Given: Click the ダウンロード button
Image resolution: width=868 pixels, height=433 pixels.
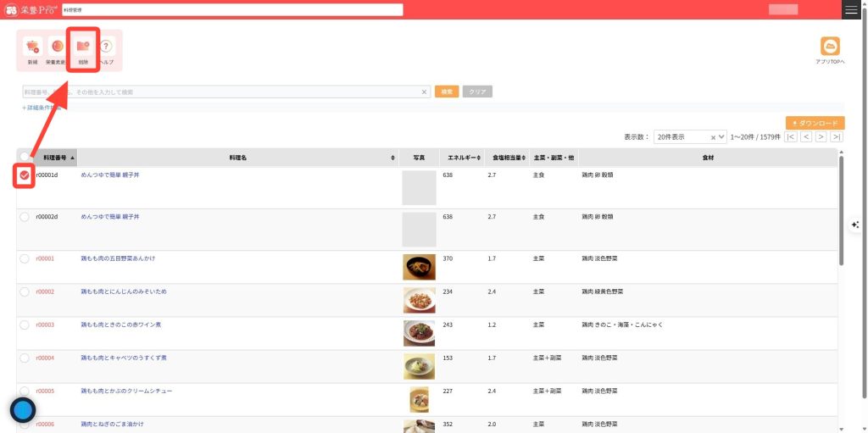Looking at the screenshot, I should 815,123.
